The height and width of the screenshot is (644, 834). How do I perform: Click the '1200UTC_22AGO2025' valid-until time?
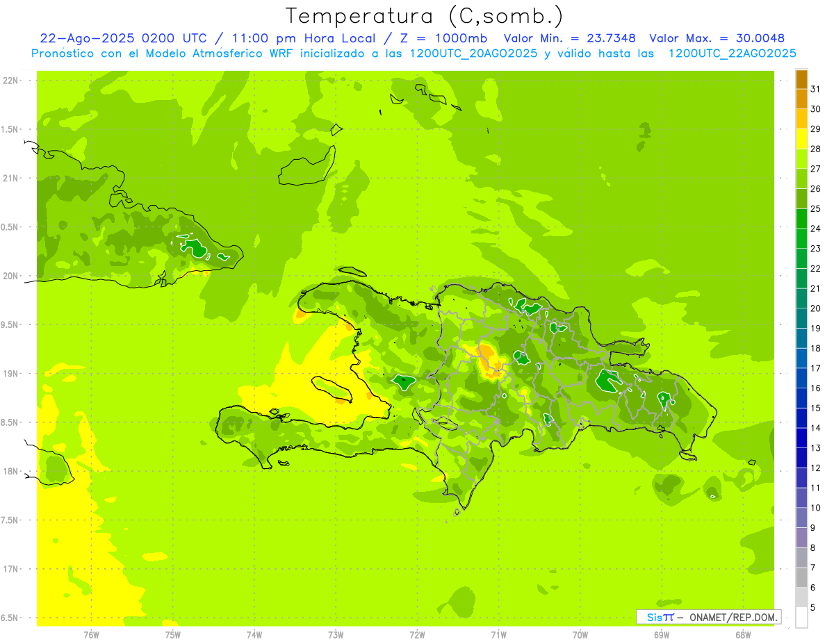point(732,53)
